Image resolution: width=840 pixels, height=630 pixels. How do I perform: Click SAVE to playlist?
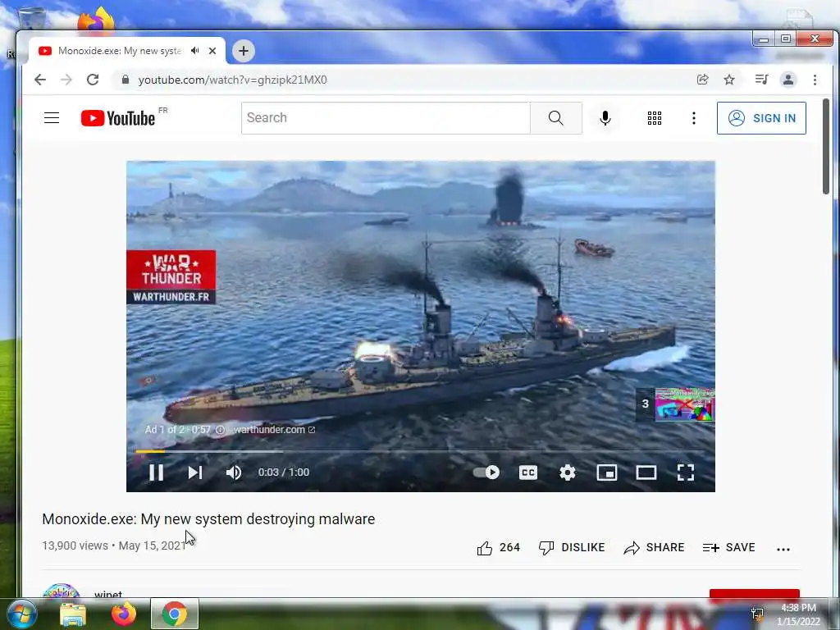[x=729, y=547]
